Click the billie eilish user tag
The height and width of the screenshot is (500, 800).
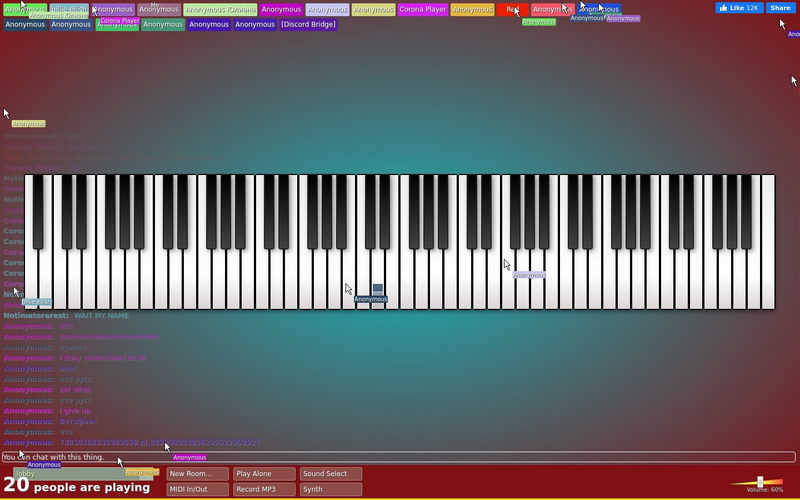tap(69, 9)
